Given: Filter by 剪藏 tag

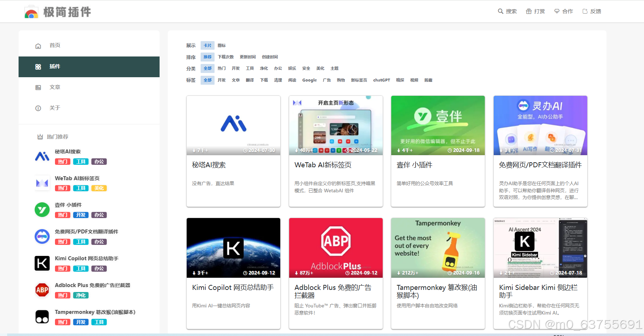Looking at the screenshot, I should [x=428, y=80].
